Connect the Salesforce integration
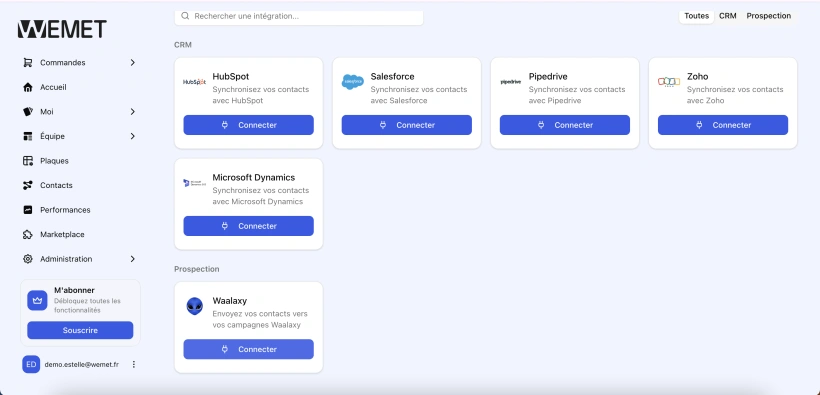This screenshot has width=820, height=395. click(x=407, y=125)
